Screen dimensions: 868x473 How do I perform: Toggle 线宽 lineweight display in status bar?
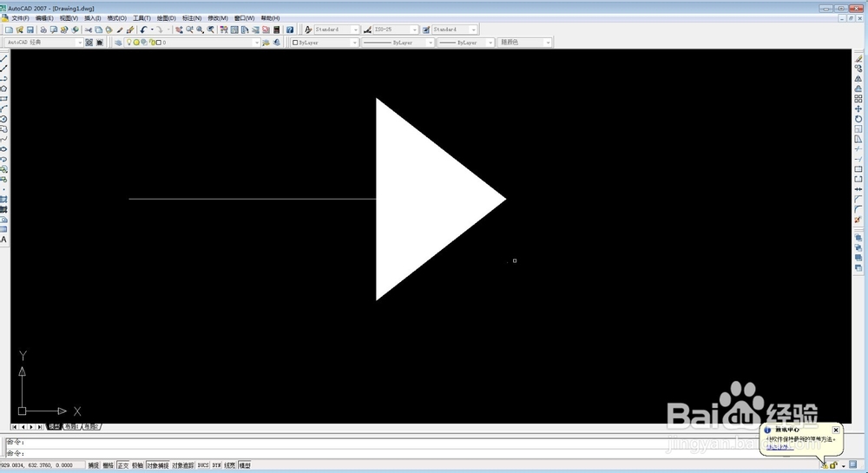pyautogui.click(x=230, y=465)
